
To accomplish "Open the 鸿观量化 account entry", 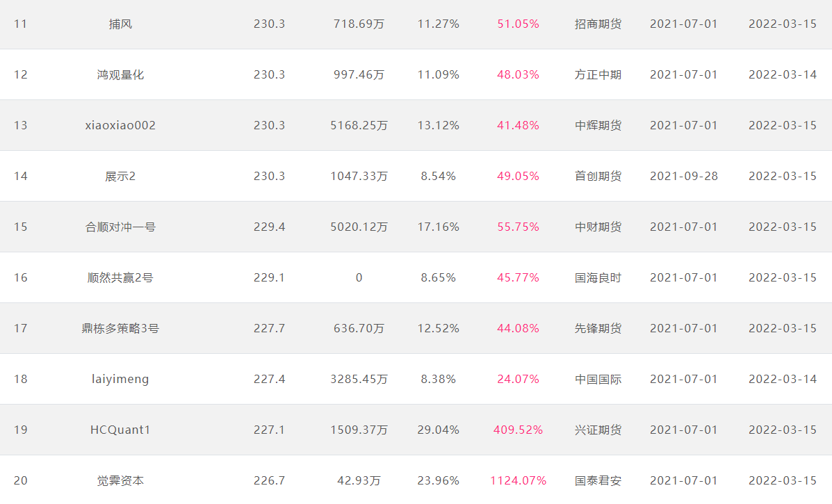I will click(x=120, y=75).
